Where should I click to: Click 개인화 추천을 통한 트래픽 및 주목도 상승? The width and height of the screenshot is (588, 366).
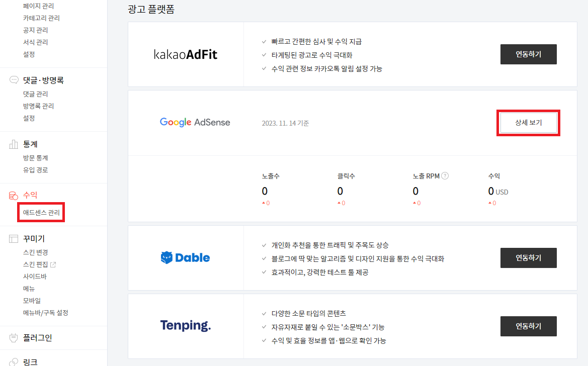click(x=330, y=245)
